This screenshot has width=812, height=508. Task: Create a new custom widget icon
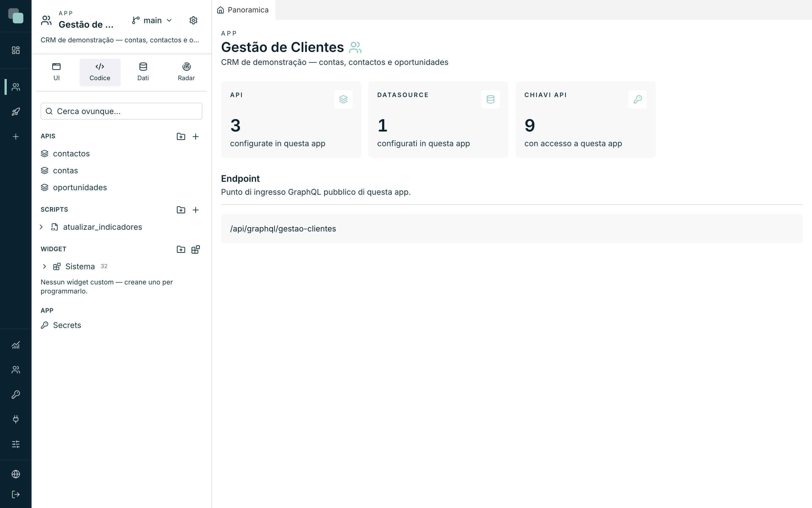click(196, 249)
